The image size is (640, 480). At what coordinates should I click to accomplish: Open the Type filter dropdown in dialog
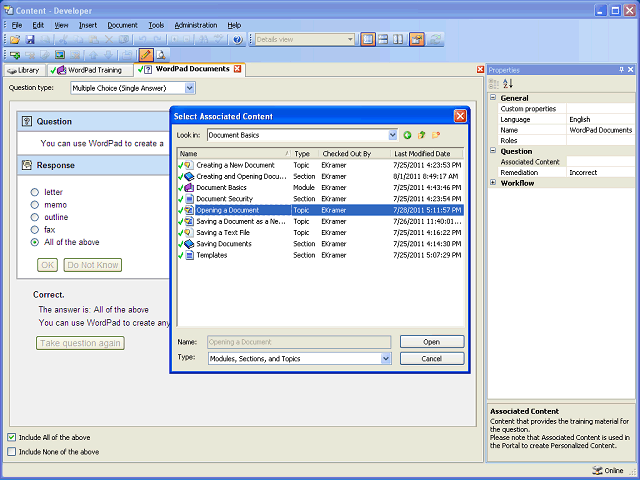click(386, 359)
